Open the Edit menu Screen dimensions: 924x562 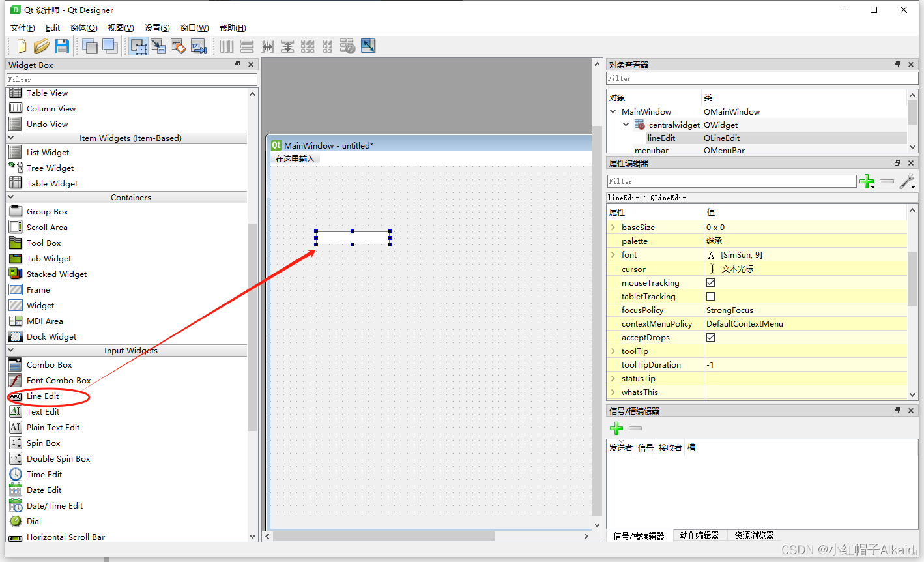point(53,28)
